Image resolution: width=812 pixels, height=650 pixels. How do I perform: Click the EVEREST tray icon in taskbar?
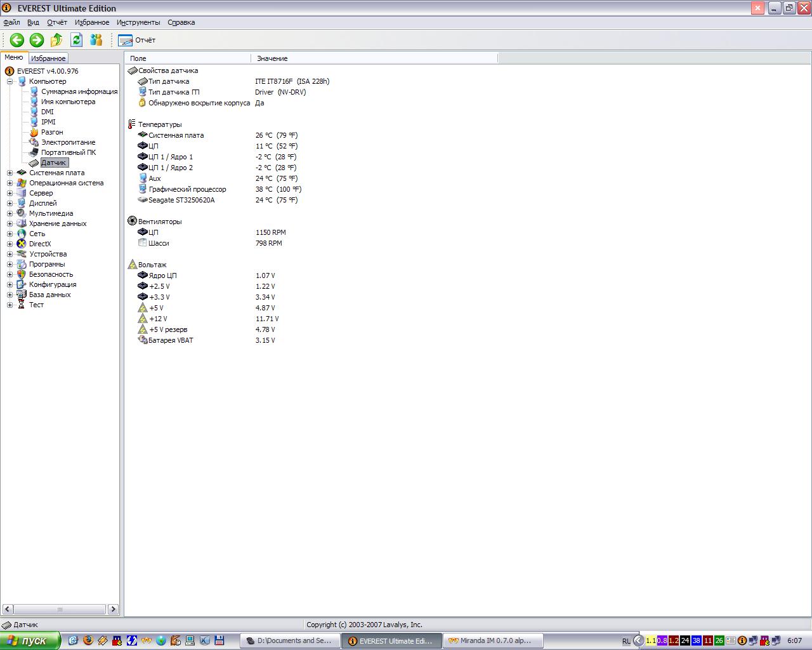(742, 640)
